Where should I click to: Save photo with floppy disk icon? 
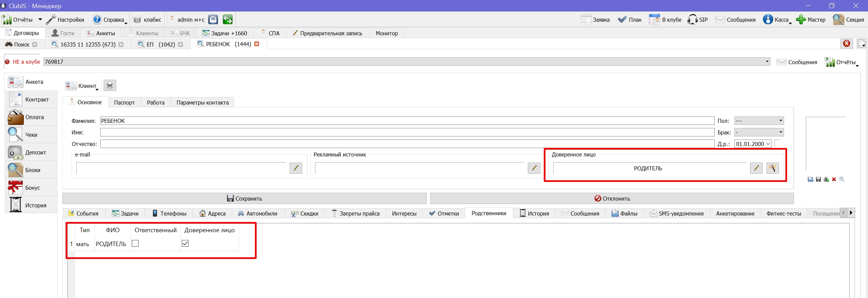click(818, 179)
